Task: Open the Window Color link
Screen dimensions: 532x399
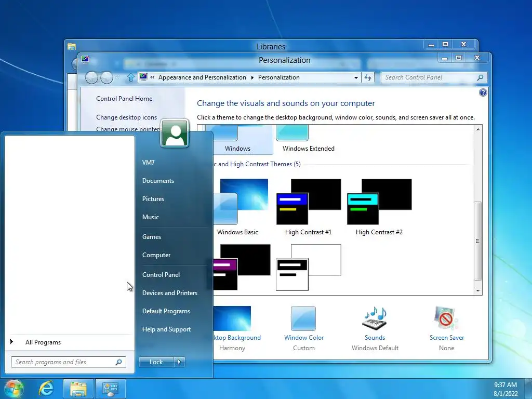Action: click(304, 338)
